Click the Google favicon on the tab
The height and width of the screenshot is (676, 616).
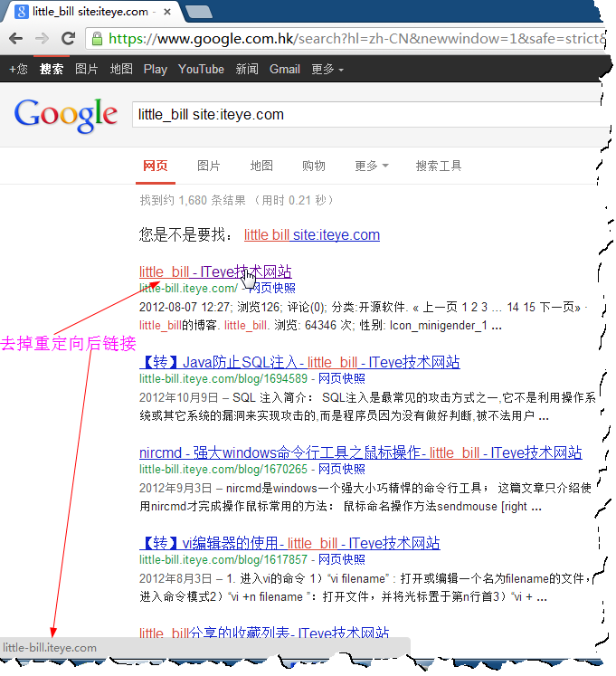[x=21, y=11]
